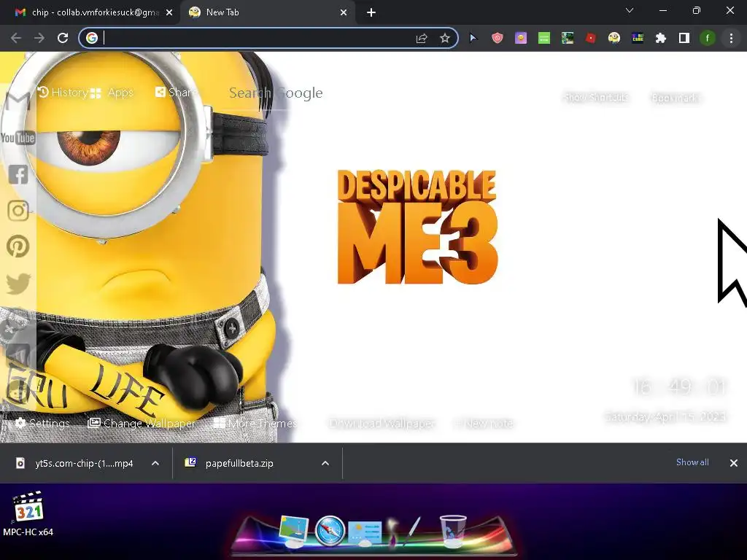Select the New Tab tab
This screenshot has height=560, width=747.
click(267, 12)
